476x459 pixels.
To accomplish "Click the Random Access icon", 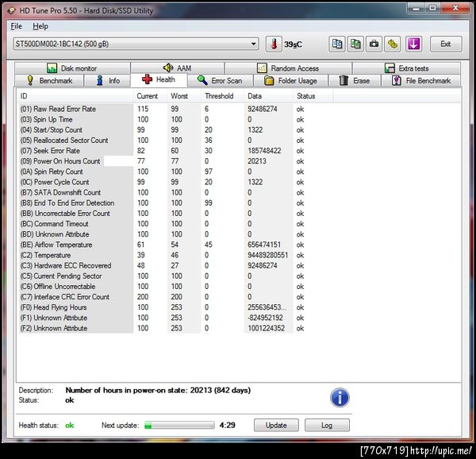I will [x=262, y=68].
